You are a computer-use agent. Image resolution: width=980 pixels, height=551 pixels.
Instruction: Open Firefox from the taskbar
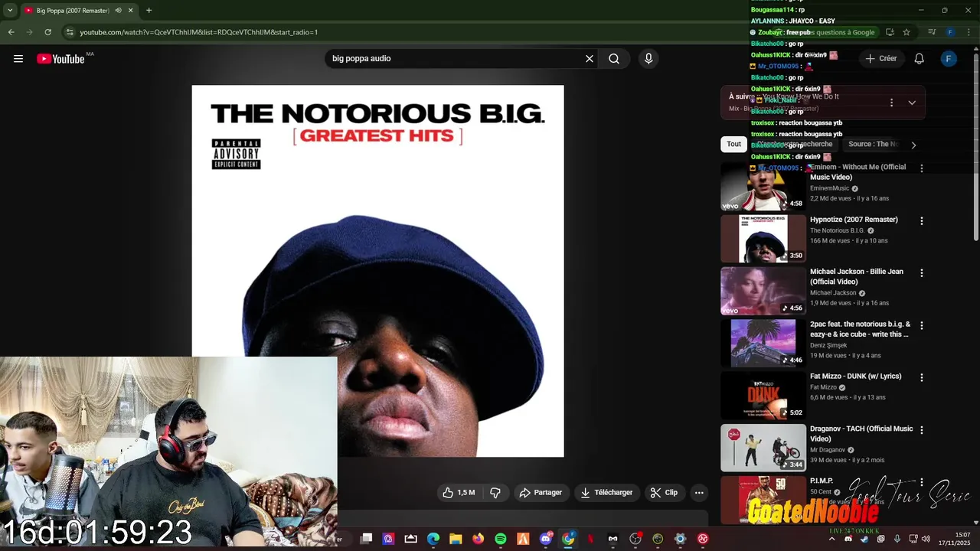479,539
